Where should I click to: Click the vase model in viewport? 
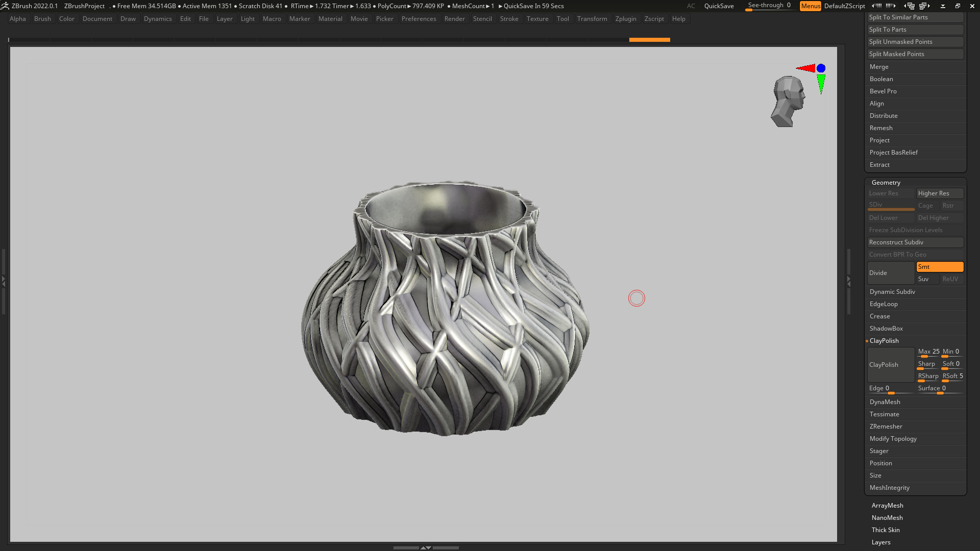click(445, 308)
